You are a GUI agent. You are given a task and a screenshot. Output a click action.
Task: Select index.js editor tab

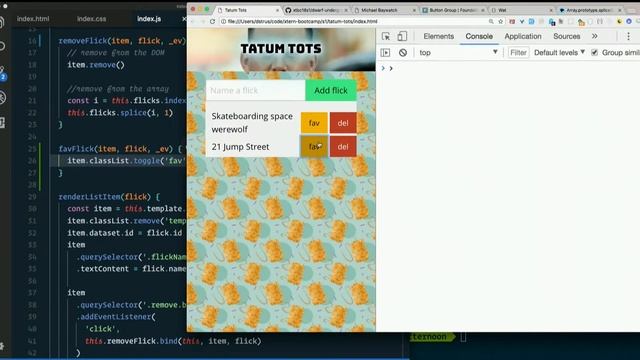point(149,19)
